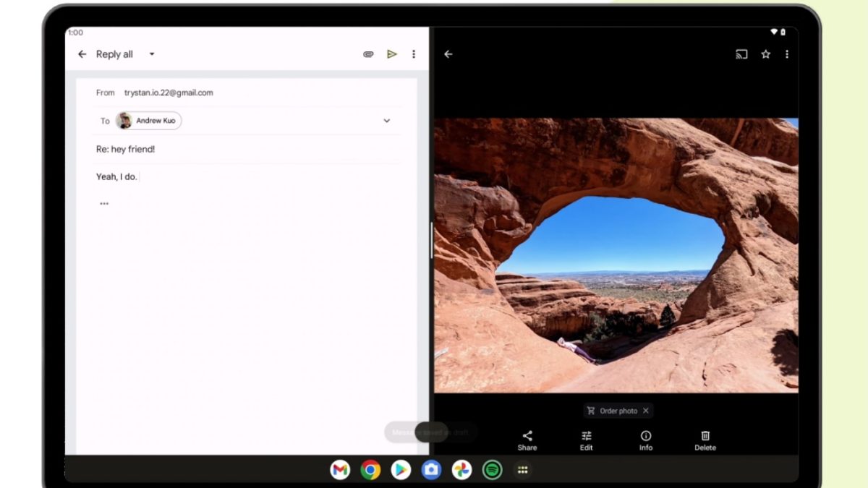The width and height of the screenshot is (868, 488).
Task: Open Gmail compose more options menu
Action: tap(414, 54)
